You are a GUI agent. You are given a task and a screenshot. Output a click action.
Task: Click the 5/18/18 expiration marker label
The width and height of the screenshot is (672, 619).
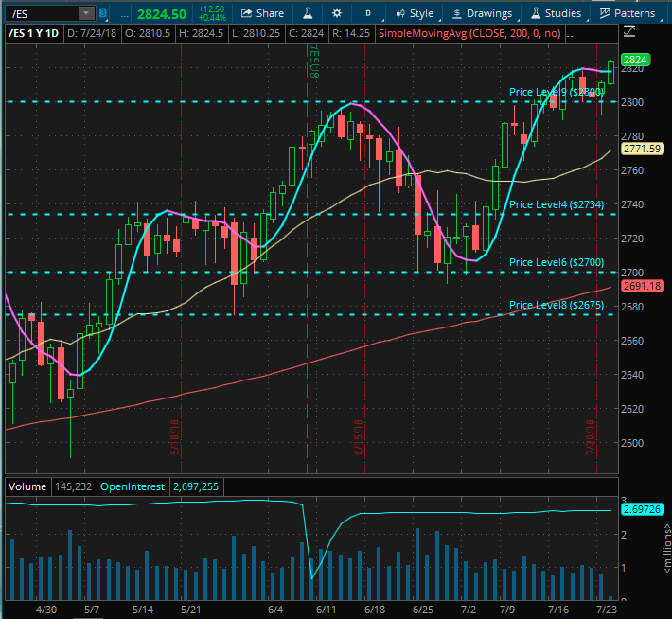pos(175,437)
